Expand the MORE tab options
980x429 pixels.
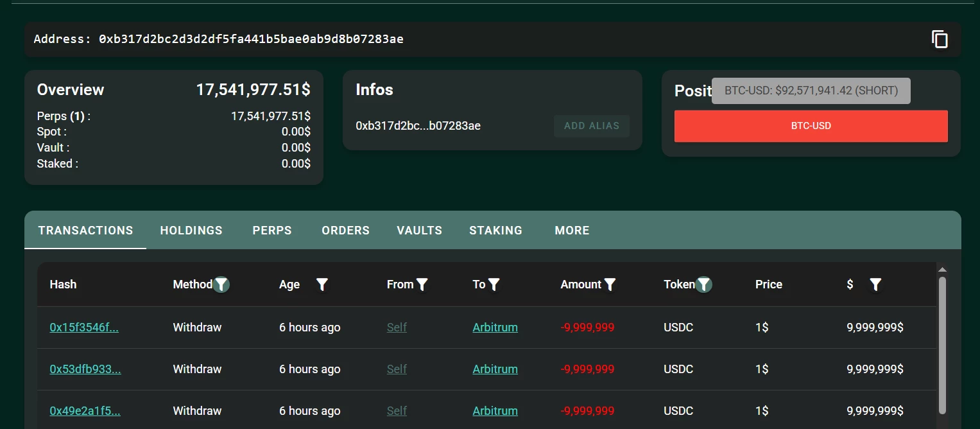tap(571, 230)
